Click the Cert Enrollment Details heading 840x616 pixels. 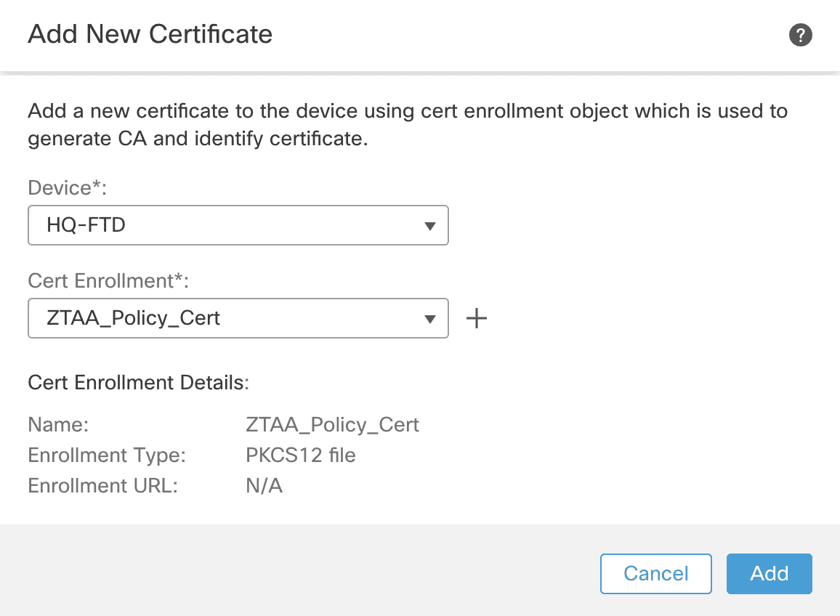pyautogui.click(x=138, y=383)
